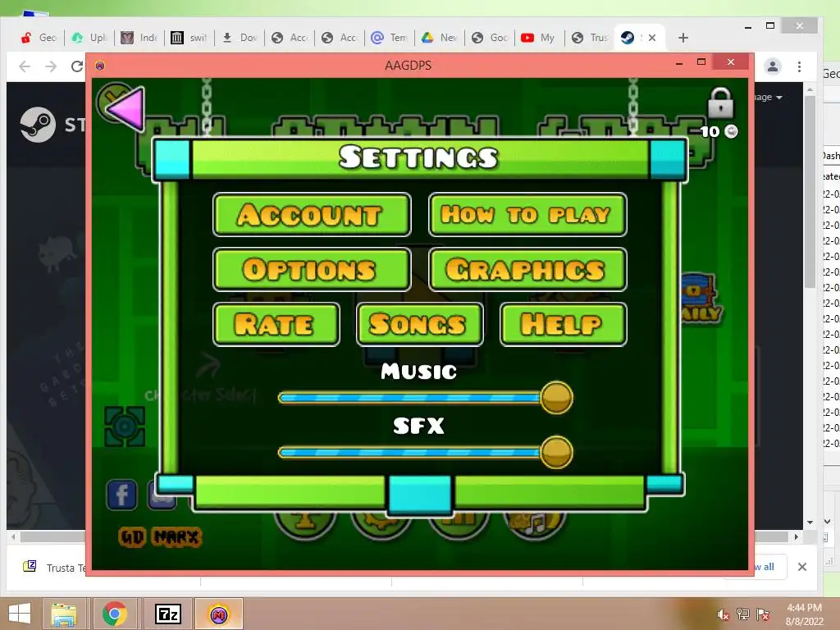Click Chrome back navigation arrow
This screenshot has width=840, height=630.
point(25,66)
